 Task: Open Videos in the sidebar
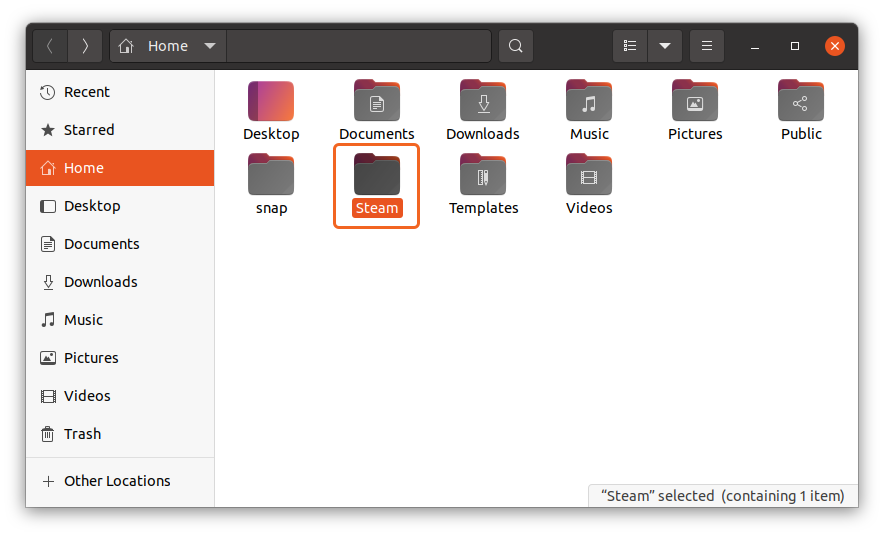coord(120,396)
